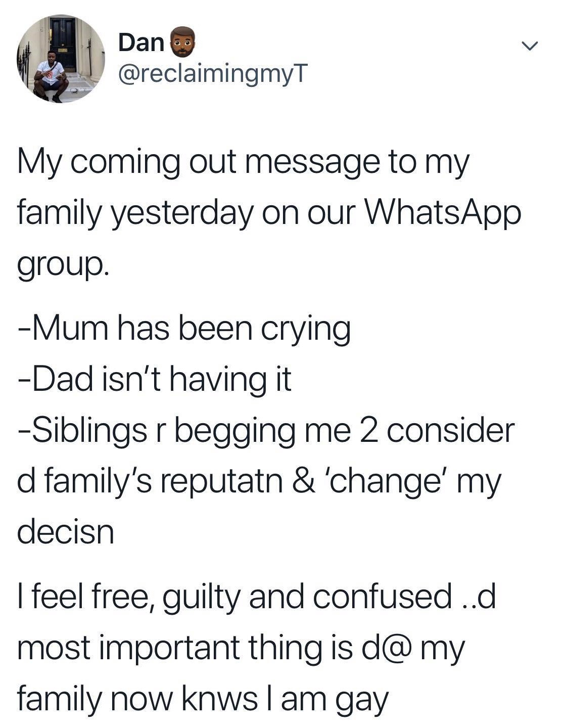Viewport: 566px width, 728px height.
Task: Click the line "-Mum has been crying"
Action: tap(184, 329)
